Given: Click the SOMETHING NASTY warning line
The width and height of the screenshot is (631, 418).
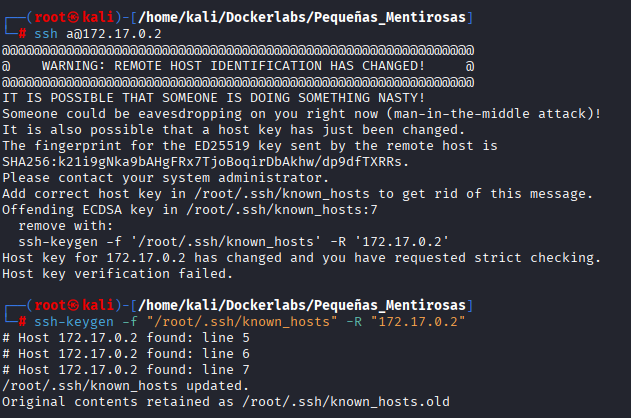Looking at the screenshot, I should click(x=214, y=97).
